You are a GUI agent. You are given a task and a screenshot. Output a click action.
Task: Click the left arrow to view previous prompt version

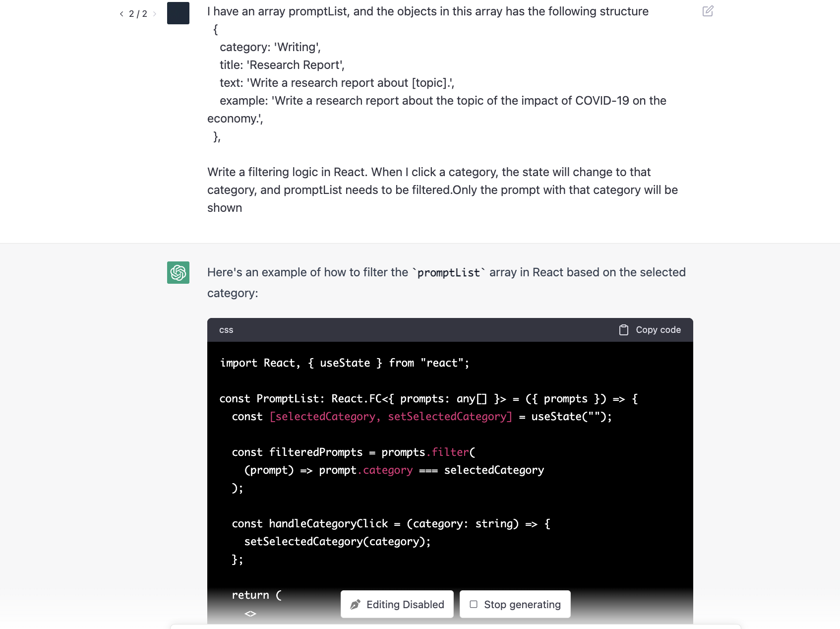point(121,14)
